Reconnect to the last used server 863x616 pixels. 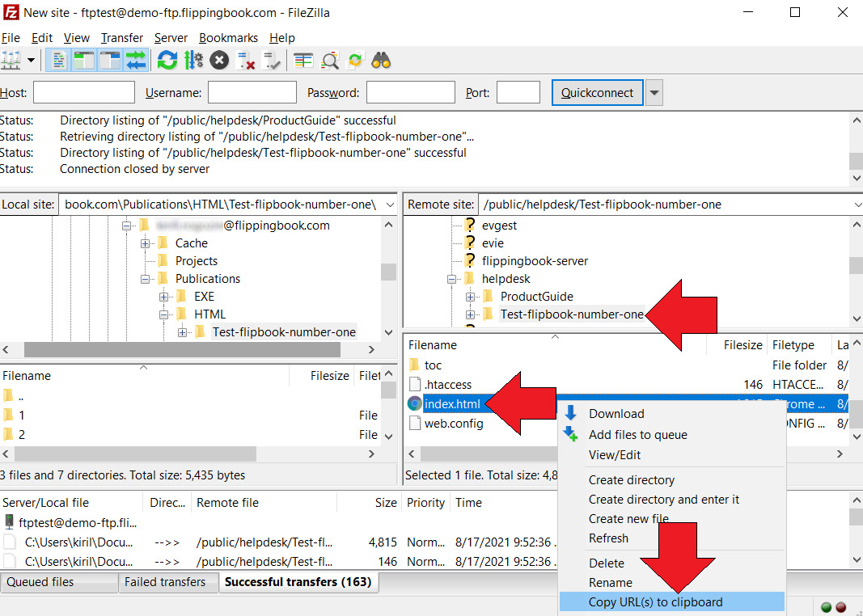271,61
